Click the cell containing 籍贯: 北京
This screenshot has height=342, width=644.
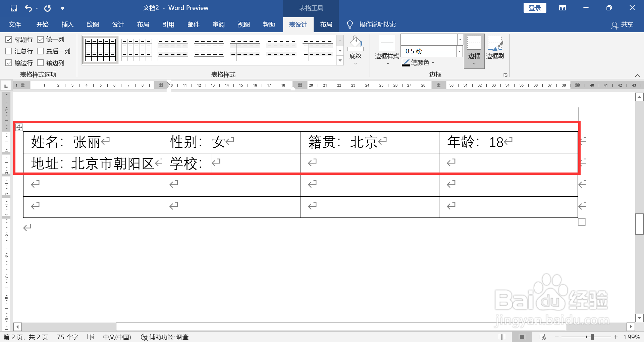coord(370,142)
